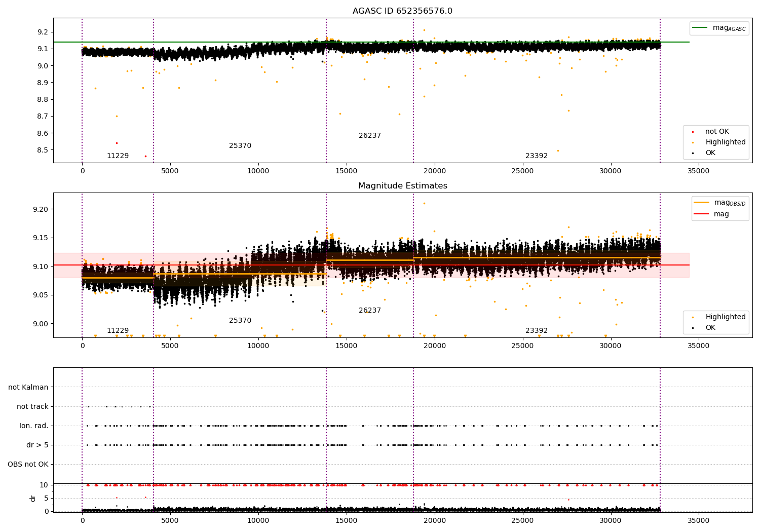Screen dimensions: 760x532
Task: Select the orange mag OBSID legend entry
Action: (719, 203)
